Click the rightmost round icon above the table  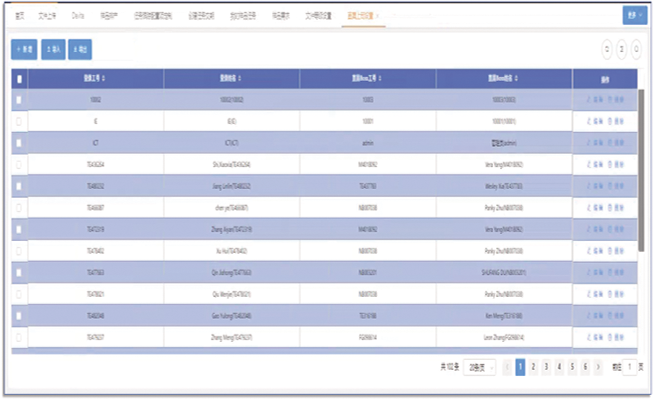point(637,48)
